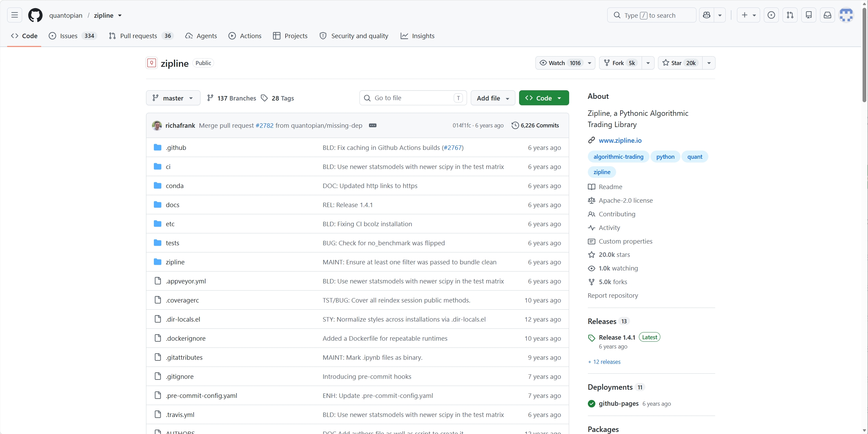Click the Tags tag icon
The height and width of the screenshot is (434, 868).
point(264,98)
